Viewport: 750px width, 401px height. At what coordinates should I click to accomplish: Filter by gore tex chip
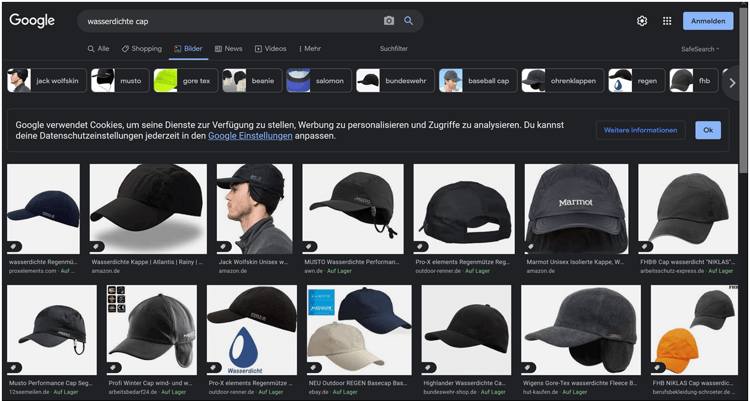[186, 80]
